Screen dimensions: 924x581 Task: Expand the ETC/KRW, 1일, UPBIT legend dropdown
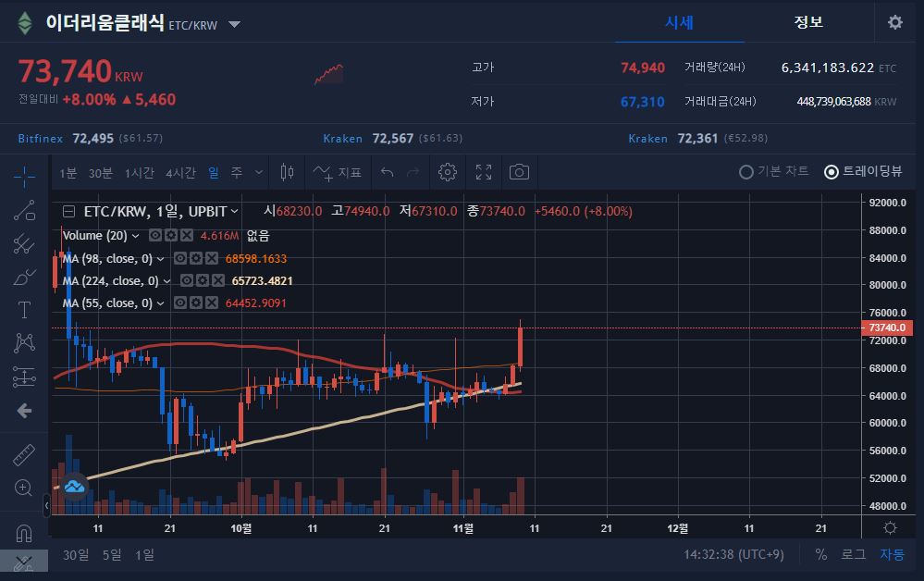(235, 211)
